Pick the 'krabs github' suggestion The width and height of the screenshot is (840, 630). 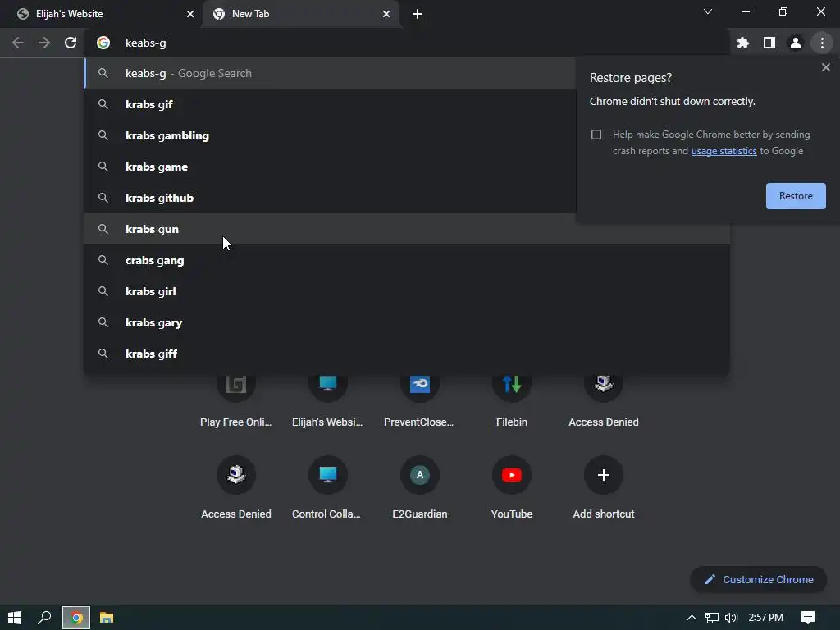point(330,198)
